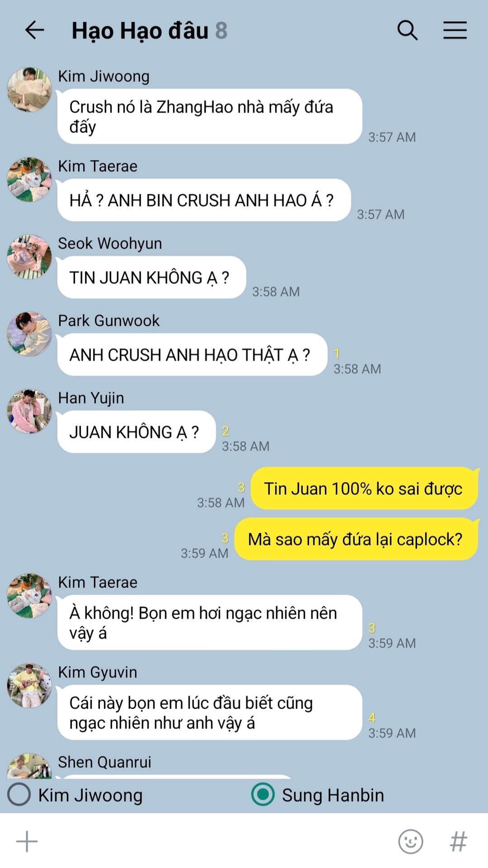Screen dimensions: 488x868
Task: Tap yellow bubble 'Tin Juan 100% ko sai được'
Action: (x=365, y=488)
